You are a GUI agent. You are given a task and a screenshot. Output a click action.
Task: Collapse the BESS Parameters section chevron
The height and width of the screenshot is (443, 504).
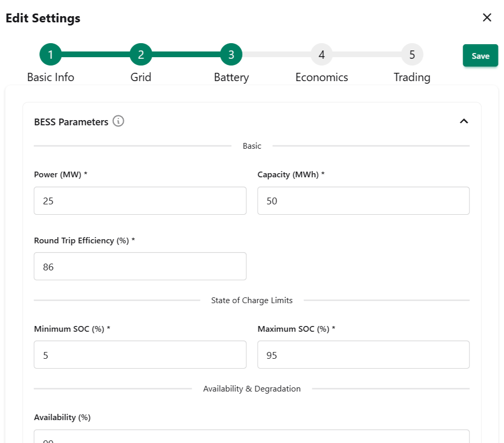point(464,121)
